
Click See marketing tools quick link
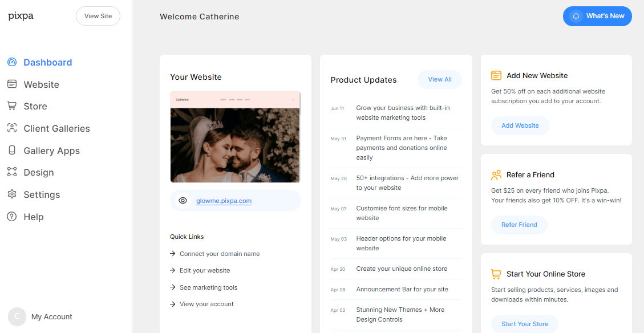tap(209, 287)
